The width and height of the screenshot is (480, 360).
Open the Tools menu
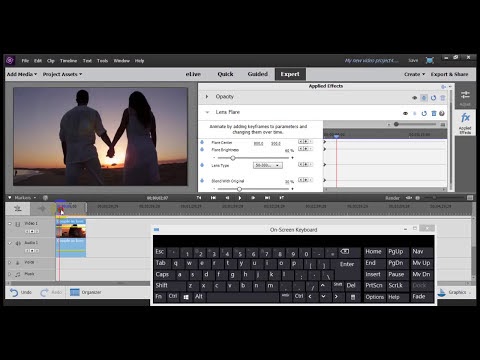(x=102, y=61)
